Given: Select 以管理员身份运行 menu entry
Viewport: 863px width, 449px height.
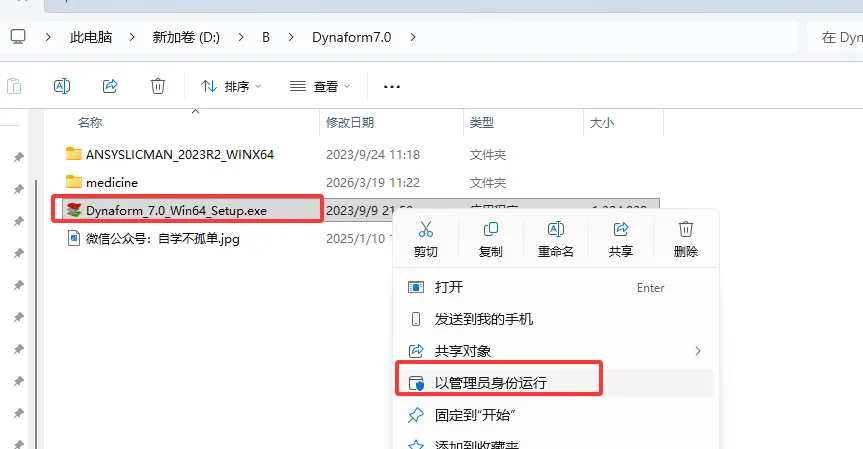Looking at the screenshot, I should 556,383.
